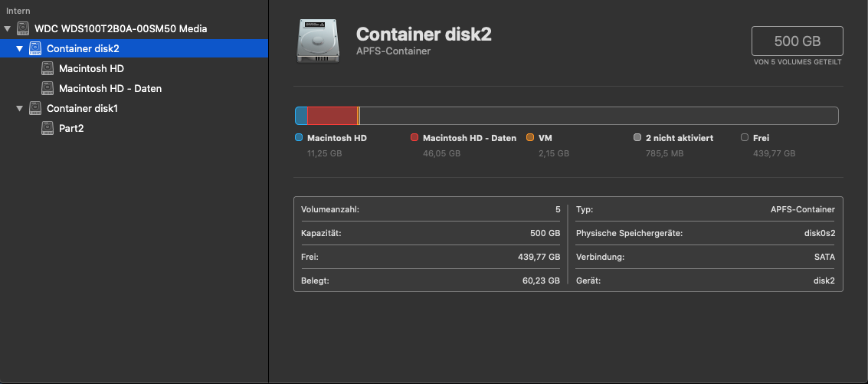Select Macintosh HD in the sidebar

(x=91, y=68)
